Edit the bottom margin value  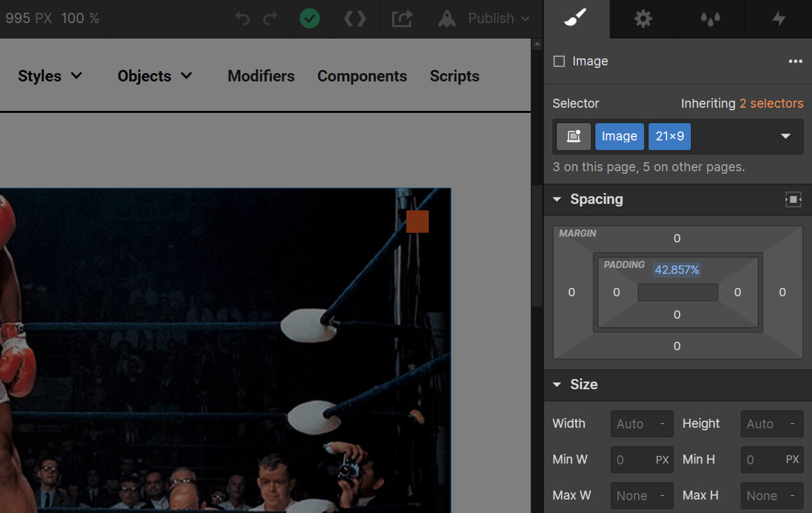(x=677, y=346)
